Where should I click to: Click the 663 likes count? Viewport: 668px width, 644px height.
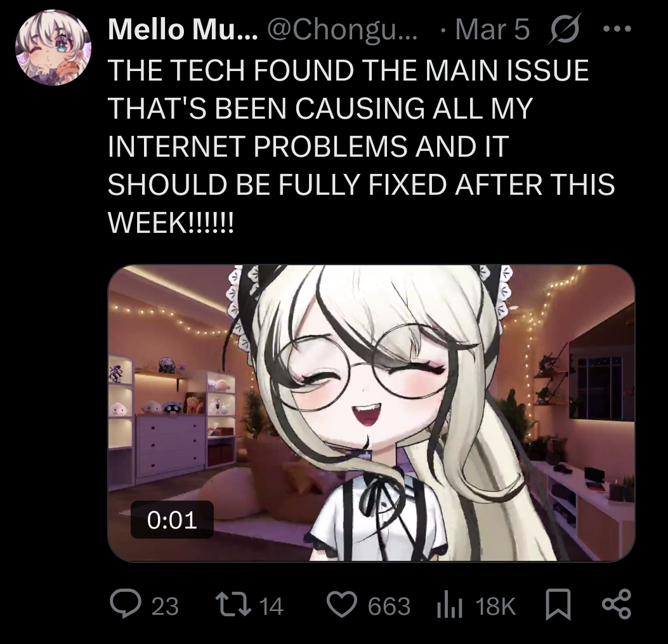click(x=389, y=606)
